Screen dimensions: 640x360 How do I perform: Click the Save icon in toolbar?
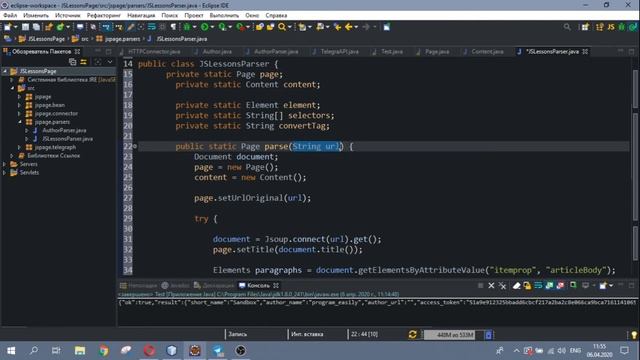coord(25,27)
